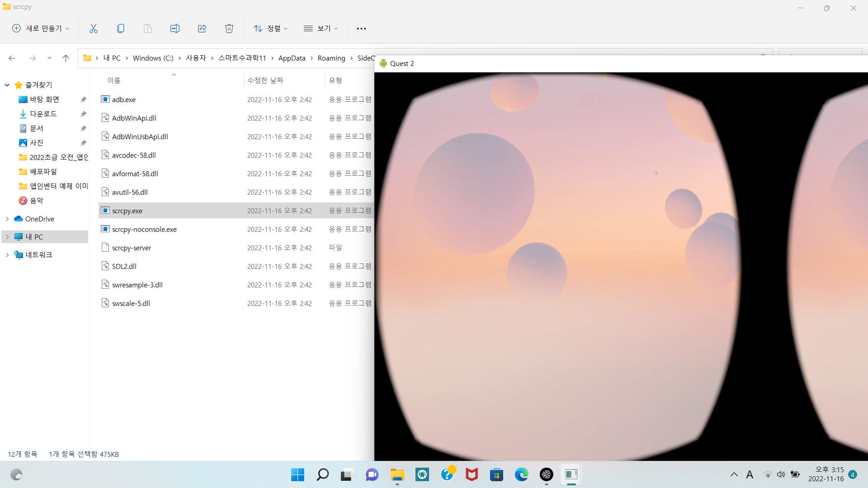
Task: Open Microsoft Store on taskbar
Action: (x=496, y=474)
